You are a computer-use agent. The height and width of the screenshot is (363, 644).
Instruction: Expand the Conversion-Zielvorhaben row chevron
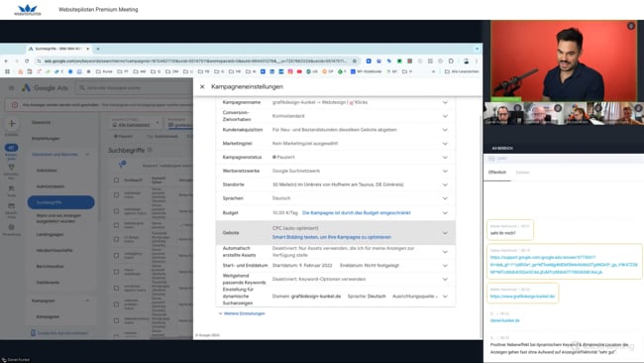point(445,116)
